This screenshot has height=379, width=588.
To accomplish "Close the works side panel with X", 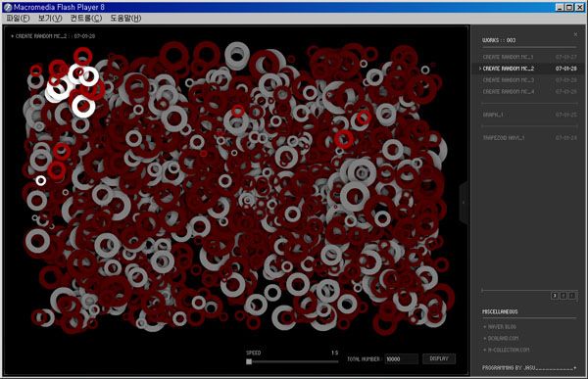I will pos(575,34).
